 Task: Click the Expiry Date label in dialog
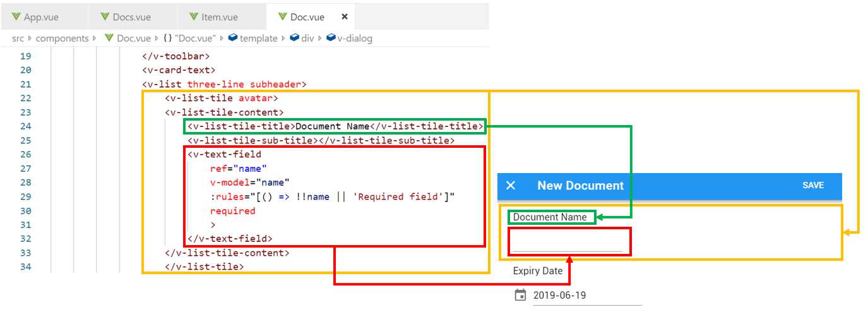coord(538,271)
